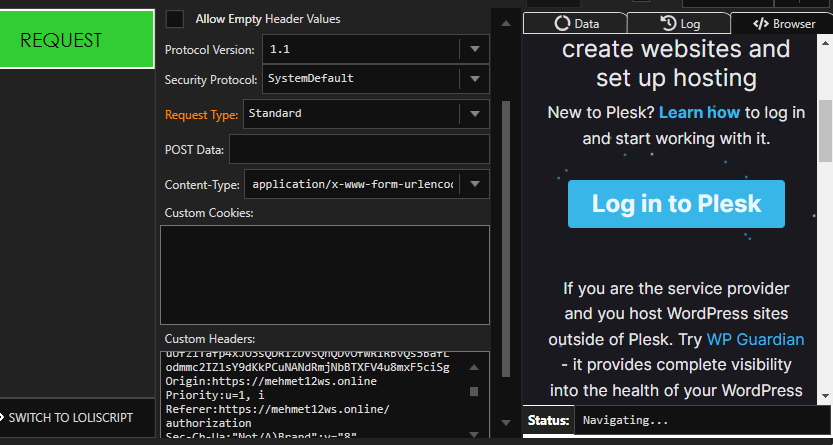Switch to the Data tab
The image size is (833, 445).
click(575, 23)
